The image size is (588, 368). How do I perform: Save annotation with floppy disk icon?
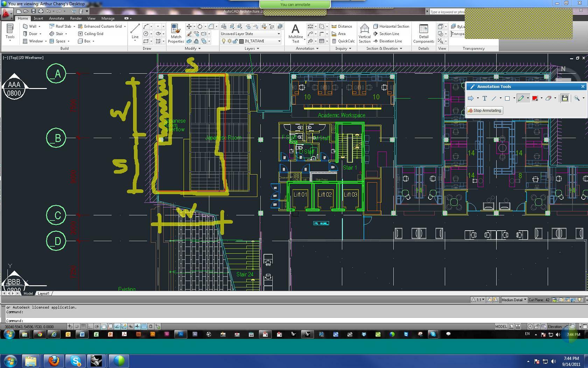coord(565,98)
